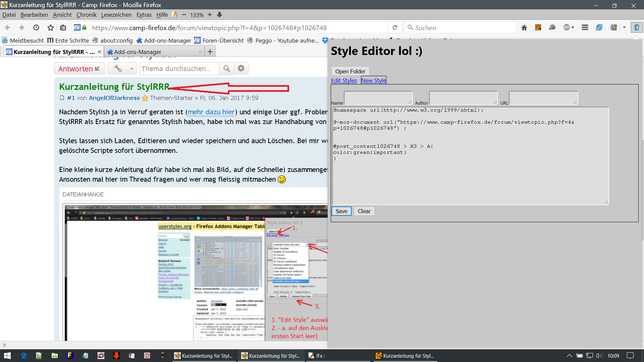
Task: Open Windows Start menu
Action: tap(7, 356)
